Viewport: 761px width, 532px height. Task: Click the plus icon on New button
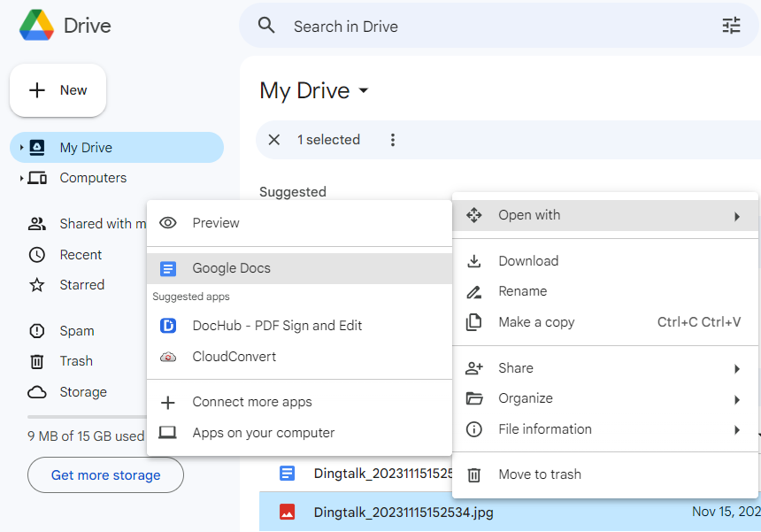point(37,90)
